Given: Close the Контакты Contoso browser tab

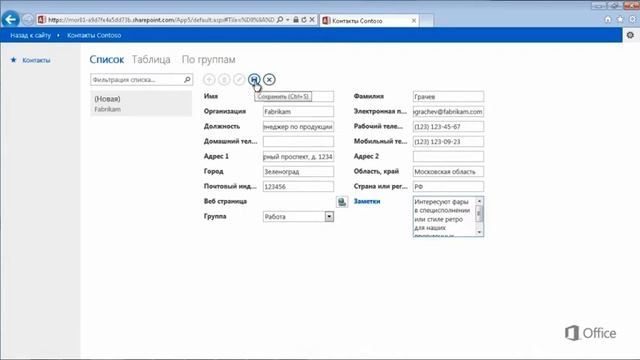Looking at the screenshot, I should tap(413, 20).
